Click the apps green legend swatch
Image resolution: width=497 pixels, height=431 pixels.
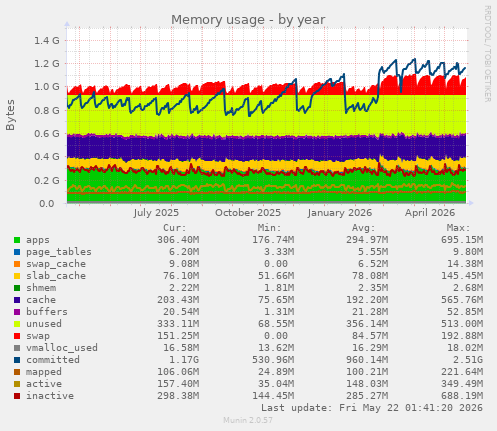coord(17,240)
